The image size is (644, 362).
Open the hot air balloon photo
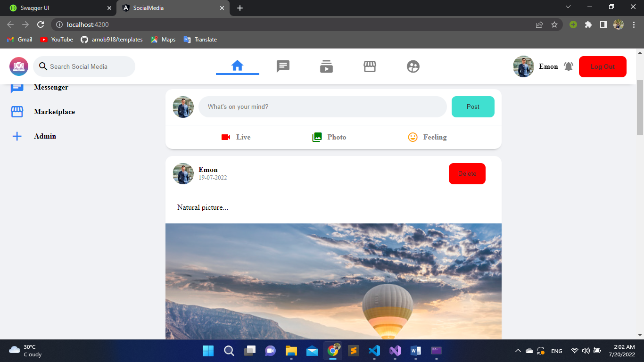pos(333,281)
